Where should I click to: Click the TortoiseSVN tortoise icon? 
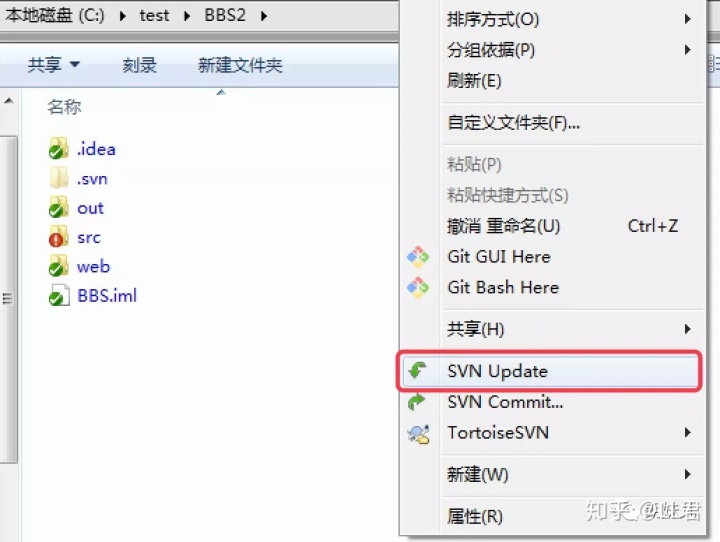pyautogui.click(x=418, y=434)
